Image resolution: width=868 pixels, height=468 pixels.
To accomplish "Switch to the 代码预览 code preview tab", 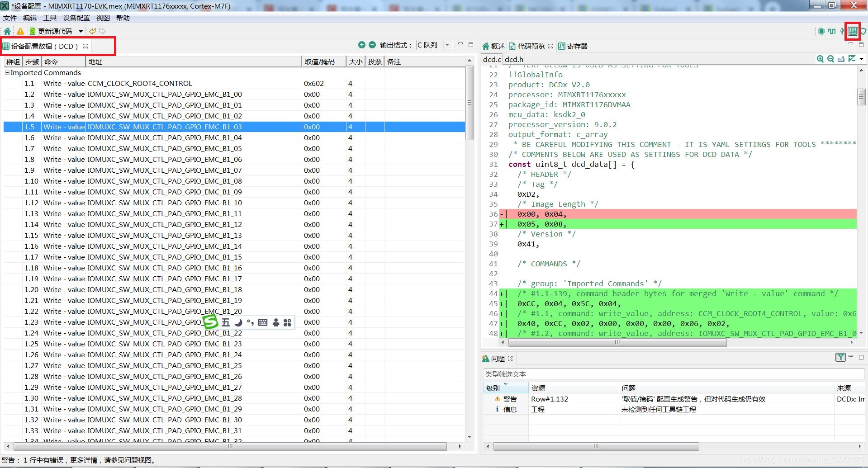I will 527,46.
